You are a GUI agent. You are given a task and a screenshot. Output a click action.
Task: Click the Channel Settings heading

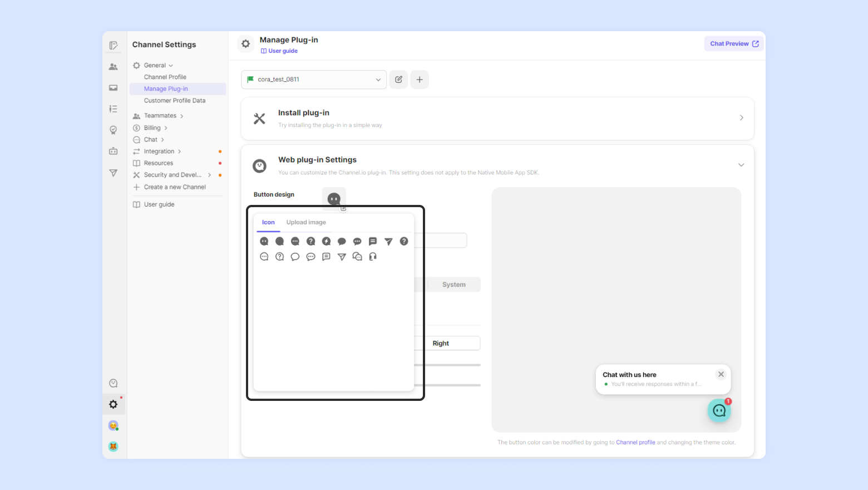tap(164, 45)
